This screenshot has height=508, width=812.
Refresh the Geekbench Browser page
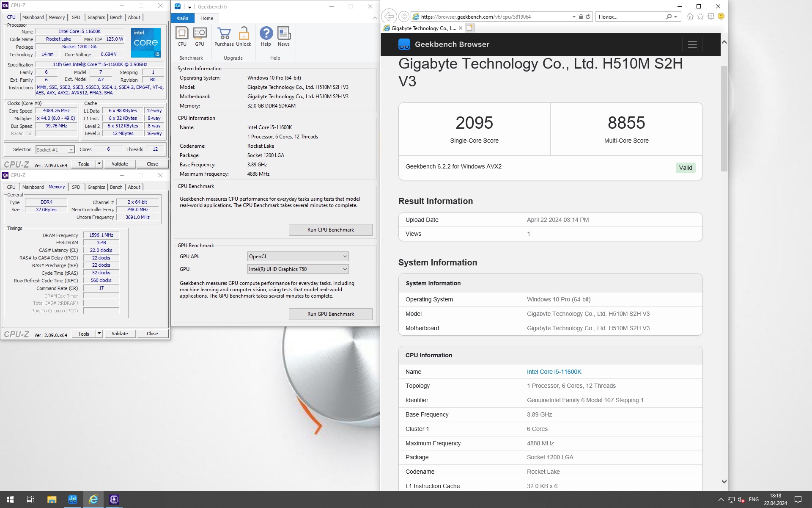588,17
